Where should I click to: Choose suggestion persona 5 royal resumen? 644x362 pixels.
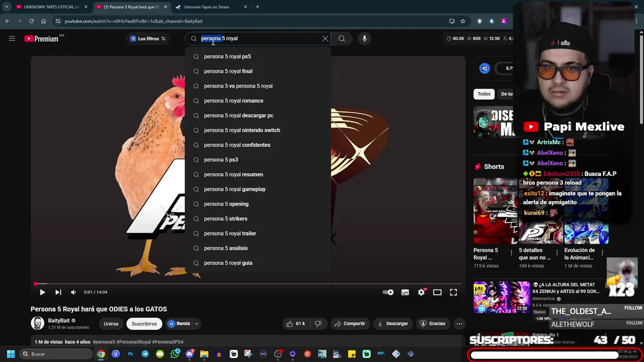[x=258, y=174]
